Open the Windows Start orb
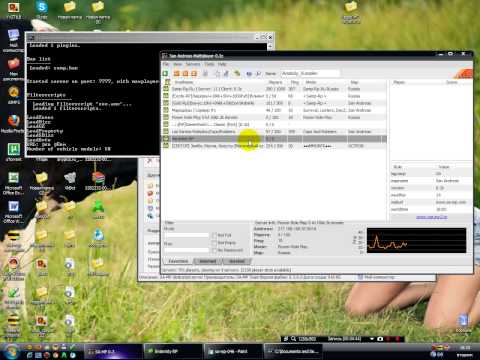Viewport: 480px width, 360px height. 11,352
